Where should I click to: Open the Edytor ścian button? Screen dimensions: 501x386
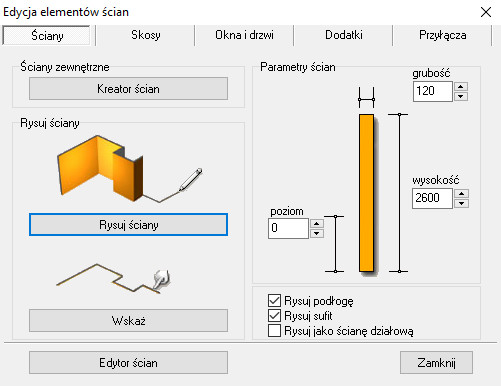click(128, 362)
